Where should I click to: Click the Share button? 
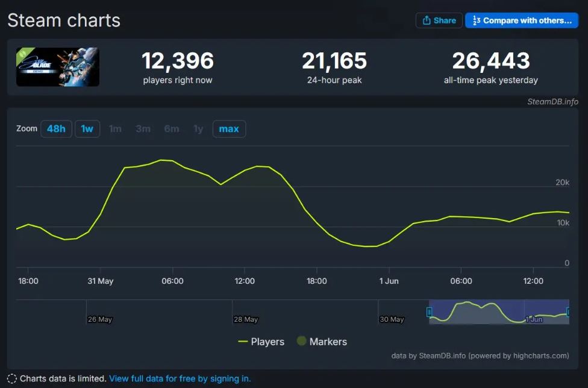coord(439,20)
